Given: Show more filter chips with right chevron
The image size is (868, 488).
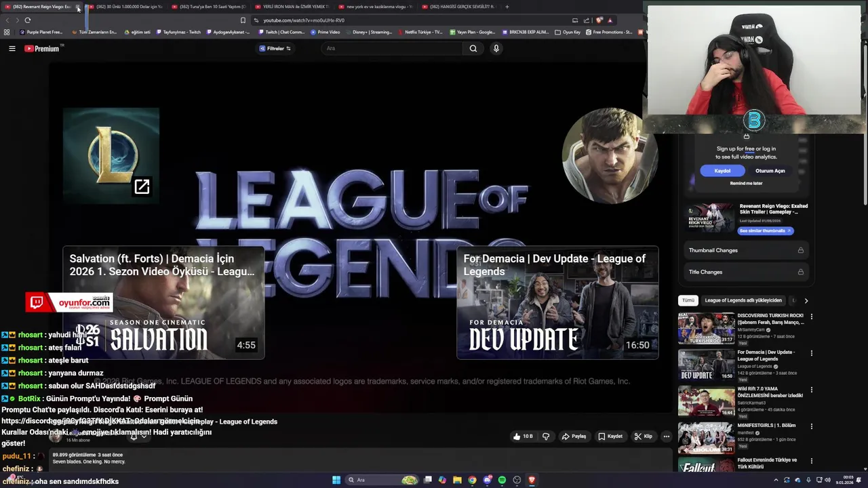Looking at the screenshot, I should click(x=806, y=300).
